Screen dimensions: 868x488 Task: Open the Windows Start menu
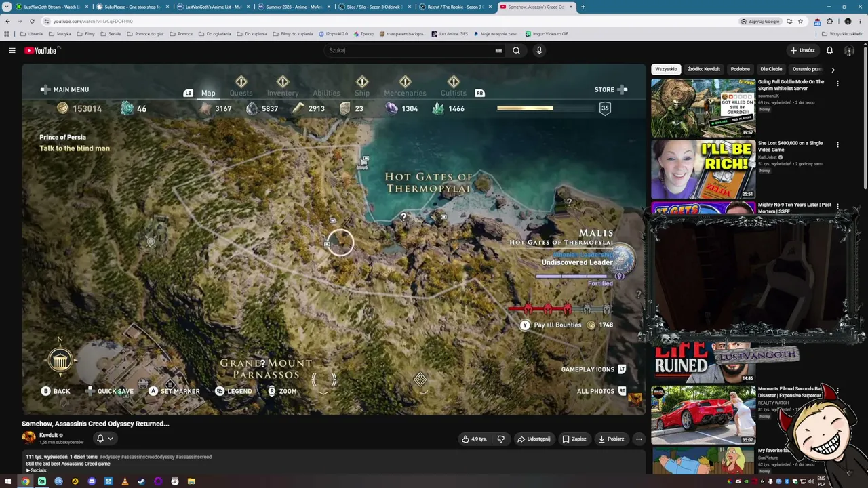(x=8, y=481)
